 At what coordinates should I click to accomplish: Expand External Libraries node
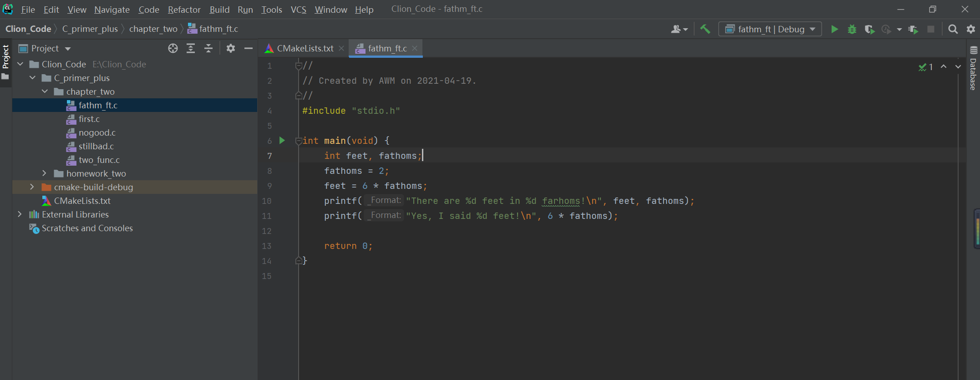pos(20,214)
